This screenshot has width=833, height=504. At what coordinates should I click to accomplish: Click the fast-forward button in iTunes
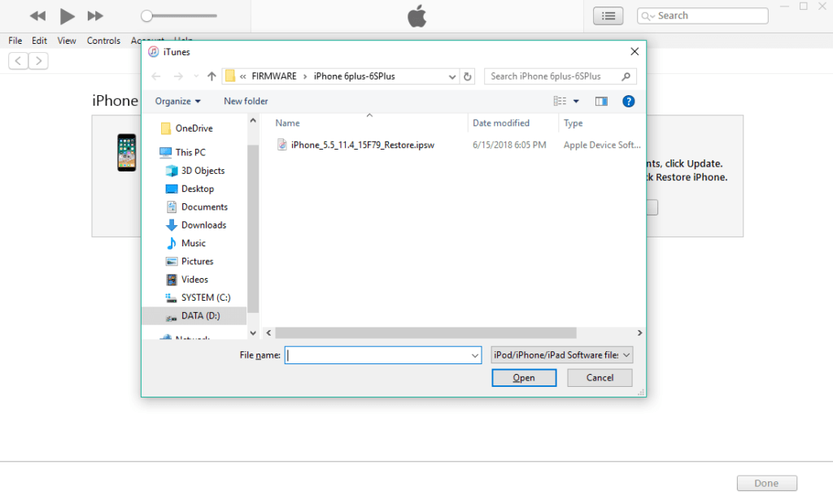(x=95, y=16)
